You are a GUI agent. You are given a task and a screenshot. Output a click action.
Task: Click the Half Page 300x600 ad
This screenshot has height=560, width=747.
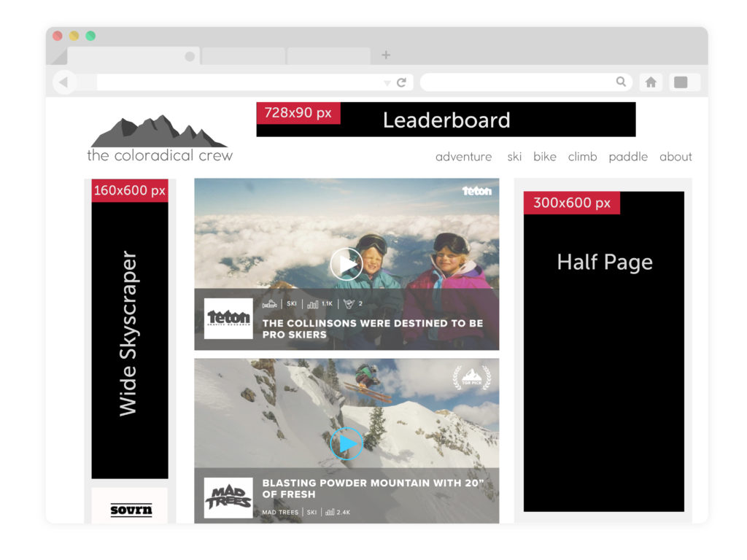[604, 351]
